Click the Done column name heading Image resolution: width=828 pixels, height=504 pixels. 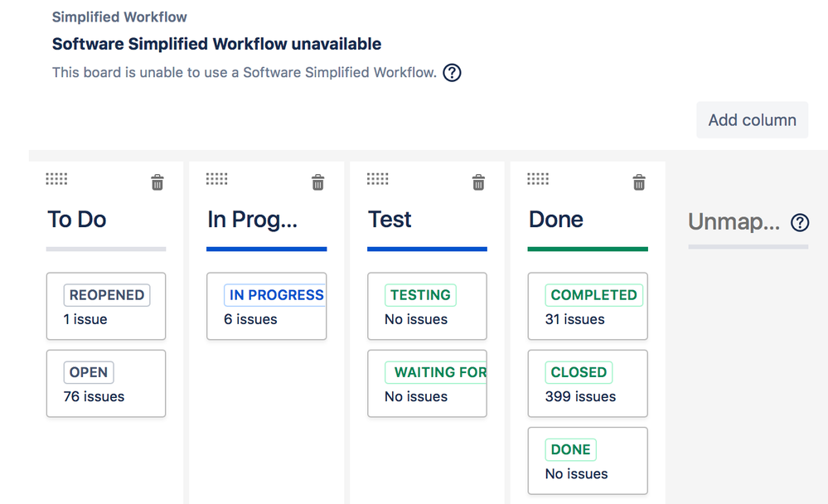point(556,219)
